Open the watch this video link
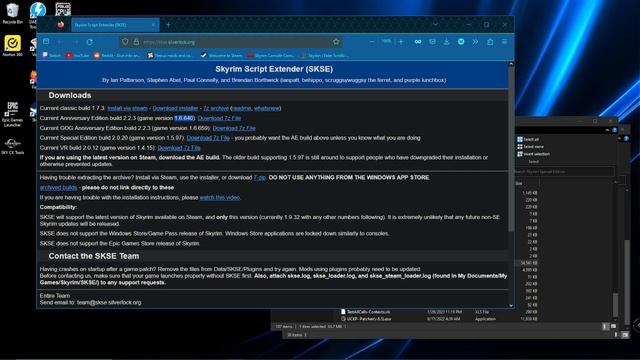The height and width of the screenshot is (360, 640). point(220,198)
